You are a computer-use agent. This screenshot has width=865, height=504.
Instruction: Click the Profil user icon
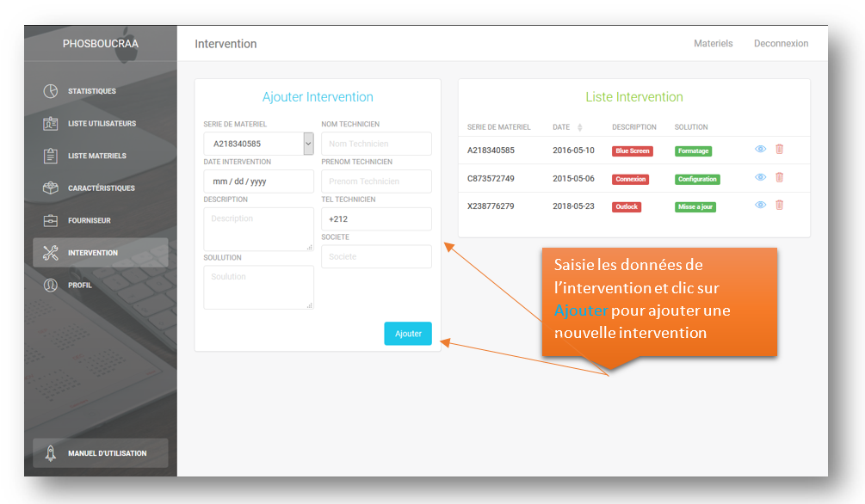pyautogui.click(x=51, y=285)
